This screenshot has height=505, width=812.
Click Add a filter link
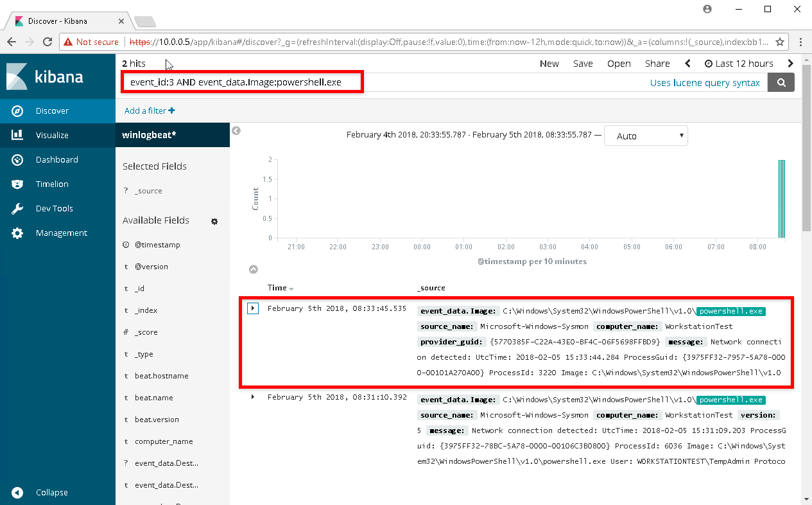point(150,111)
